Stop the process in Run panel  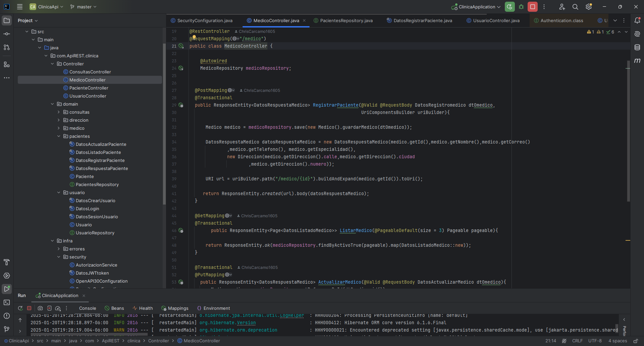pyautogui.click(x=29, y=308)
